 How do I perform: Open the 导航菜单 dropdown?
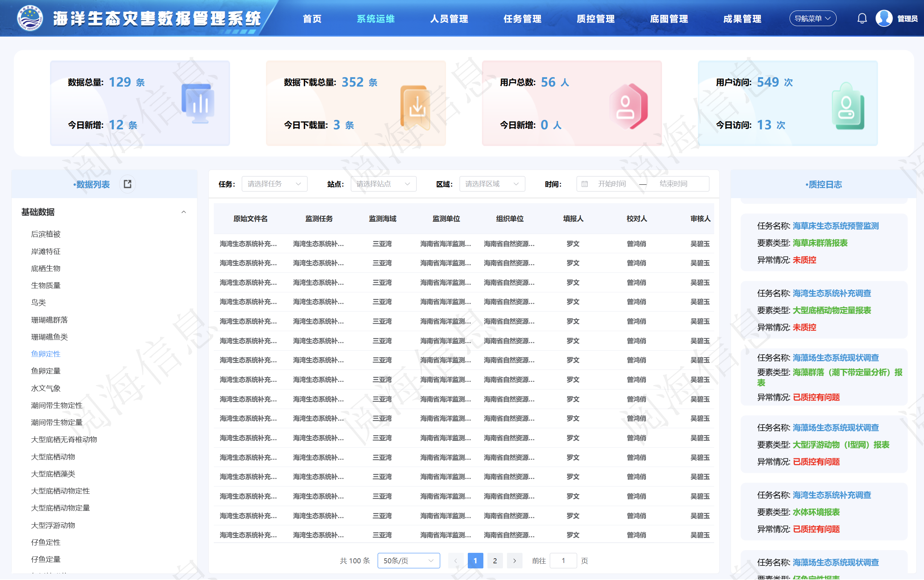(x=812, y=18)
